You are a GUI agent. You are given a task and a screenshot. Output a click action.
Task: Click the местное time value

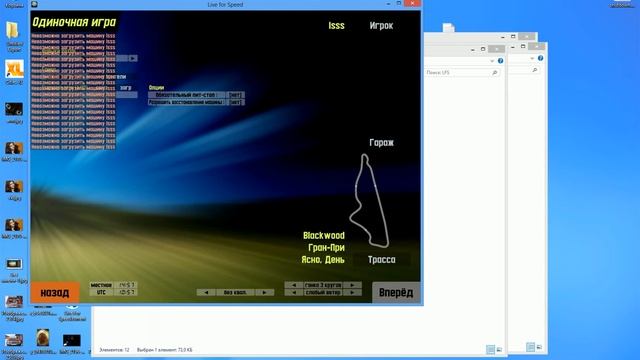pyautogui.click(x=126, y=285)
